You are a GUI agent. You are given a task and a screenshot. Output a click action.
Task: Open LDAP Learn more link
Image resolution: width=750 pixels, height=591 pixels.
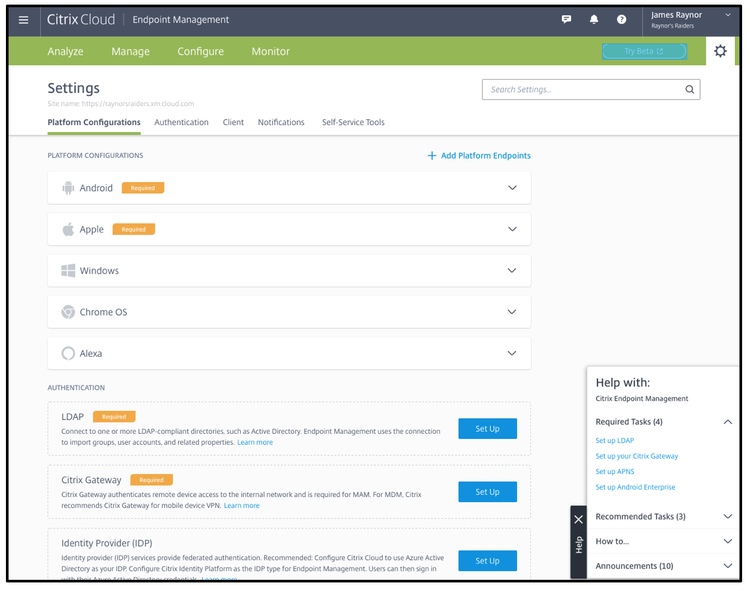255,442
